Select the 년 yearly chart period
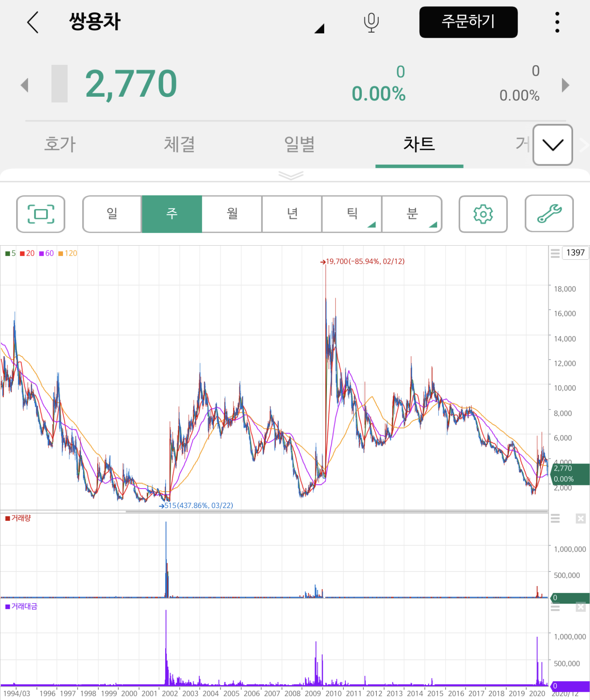 292,214
